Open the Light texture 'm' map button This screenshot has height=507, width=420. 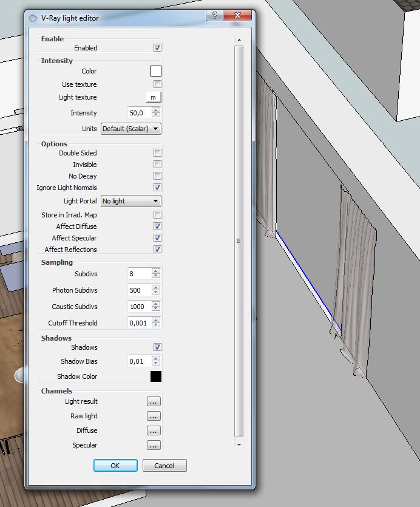153,97
